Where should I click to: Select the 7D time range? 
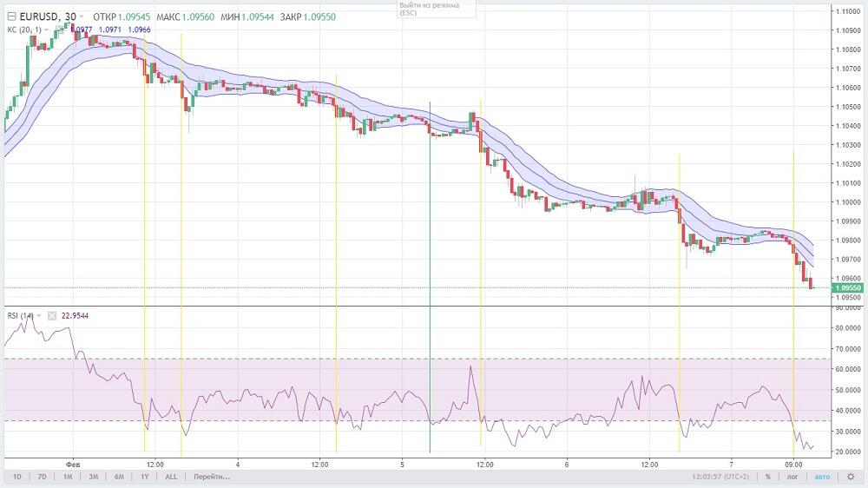43,477
